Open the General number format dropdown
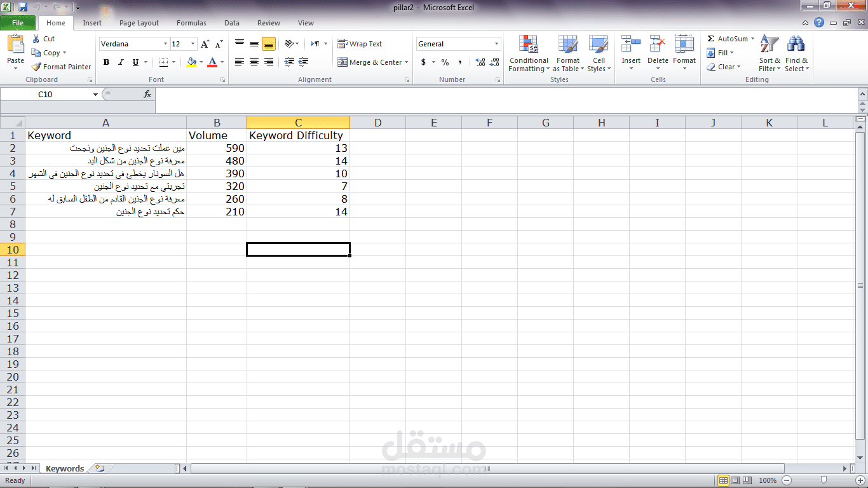 [x=497, y=44]
